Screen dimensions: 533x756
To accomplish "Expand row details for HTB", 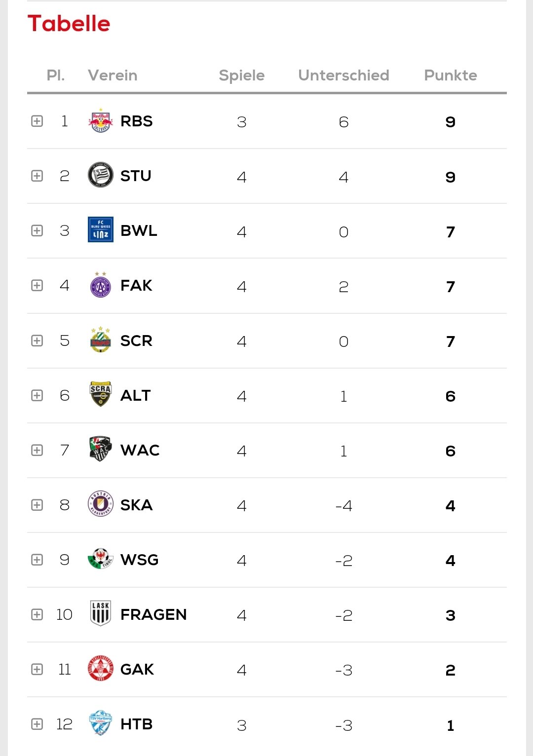I will pyautogui.click(x=37, y=724).
